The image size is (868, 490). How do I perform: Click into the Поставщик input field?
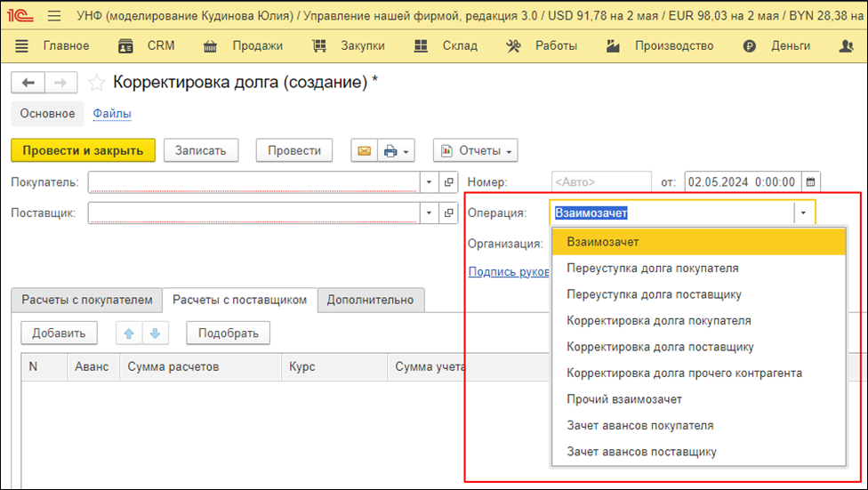(x=253, y=213)
